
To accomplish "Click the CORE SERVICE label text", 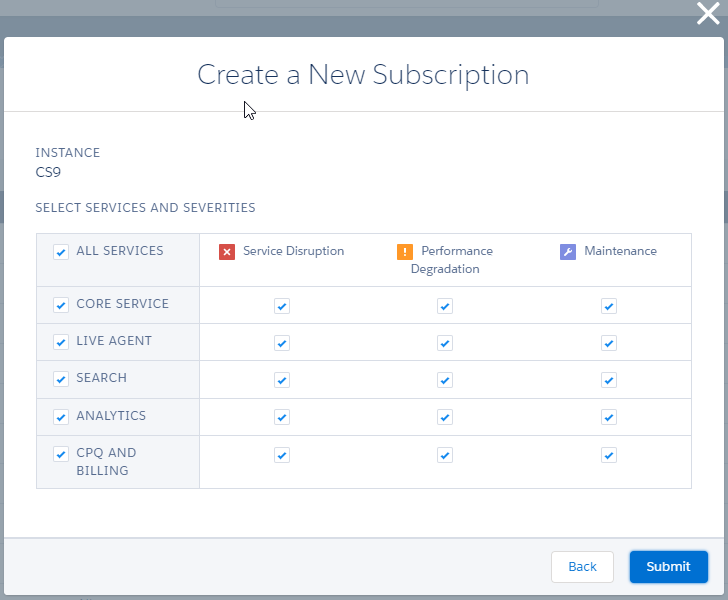I will (x=123, y=304).
